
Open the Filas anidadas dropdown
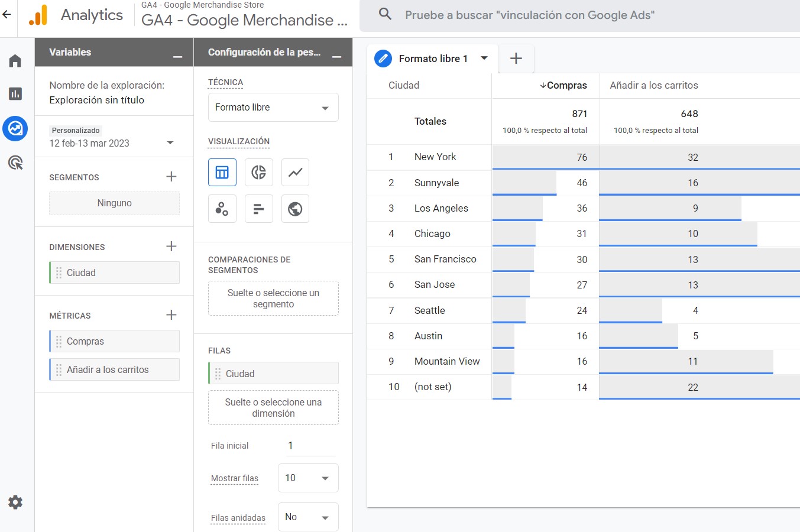coord(308,517)
